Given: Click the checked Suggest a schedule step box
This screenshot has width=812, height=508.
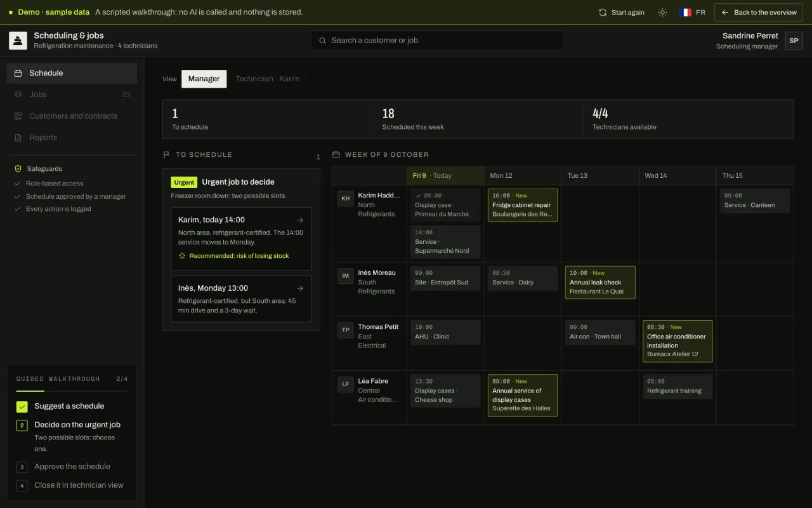Looking at the screenshot, I should [22, 406].
